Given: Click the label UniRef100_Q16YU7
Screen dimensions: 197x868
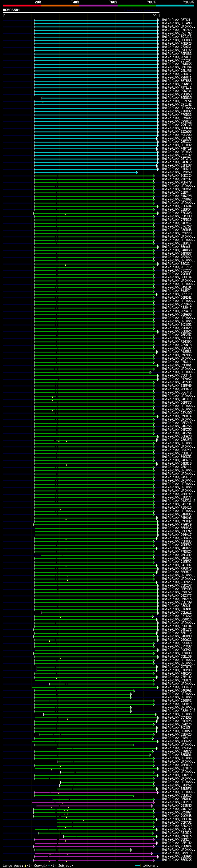Looking at the screenshot, I should coord(177,179).
